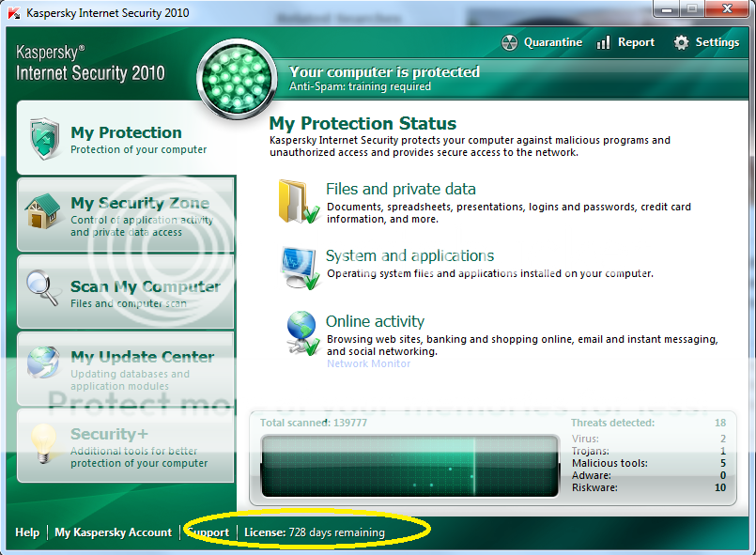Open the Help link
The width and height of the screenshot is (756, 555).
point(27,532)
